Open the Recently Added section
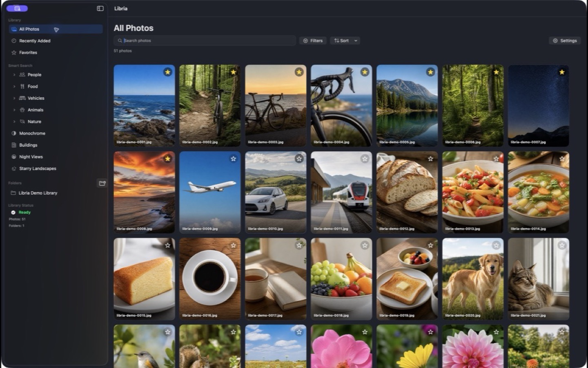Viewport: 588px width, 368px height. point(56,41)
